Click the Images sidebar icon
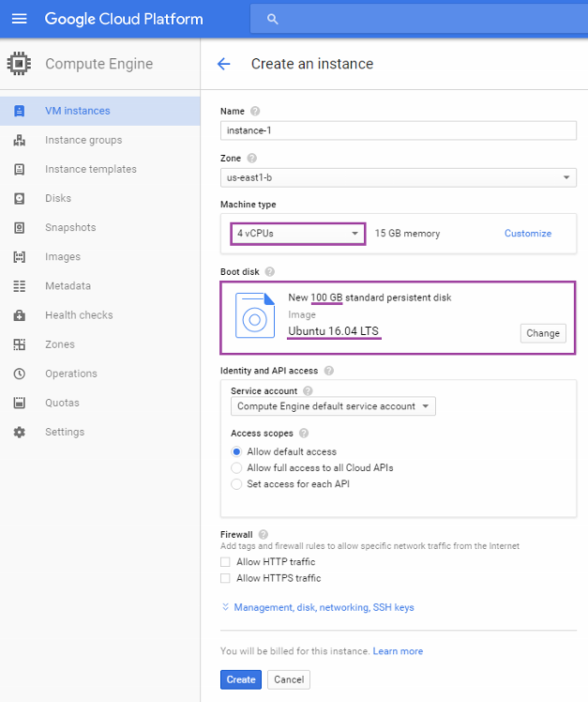This screenshot has width=588, height=702. click(x=20, y=256)
